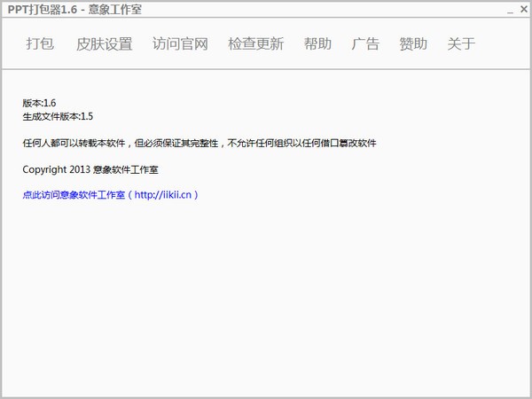Image resolution: width=532 pixels, height=399 pixels.
Task: Click 意象工作室 in the title bar
Action: 114,10
